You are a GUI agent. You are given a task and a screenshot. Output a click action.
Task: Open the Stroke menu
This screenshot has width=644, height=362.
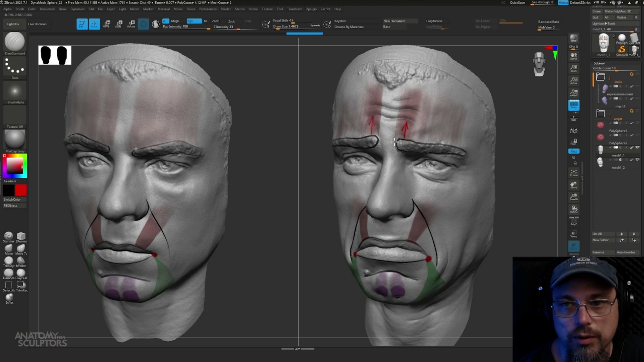(253, 9)
